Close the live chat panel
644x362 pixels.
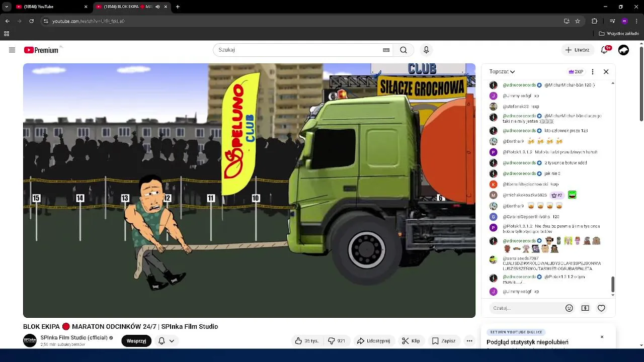(606, 71)
